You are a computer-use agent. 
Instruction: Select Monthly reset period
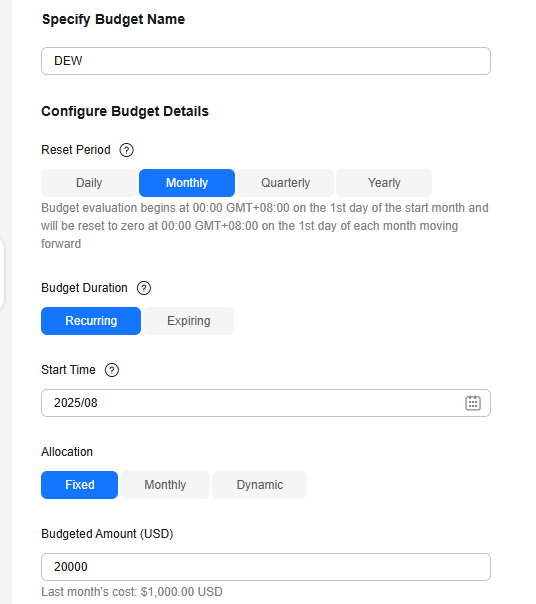point(187,183)
